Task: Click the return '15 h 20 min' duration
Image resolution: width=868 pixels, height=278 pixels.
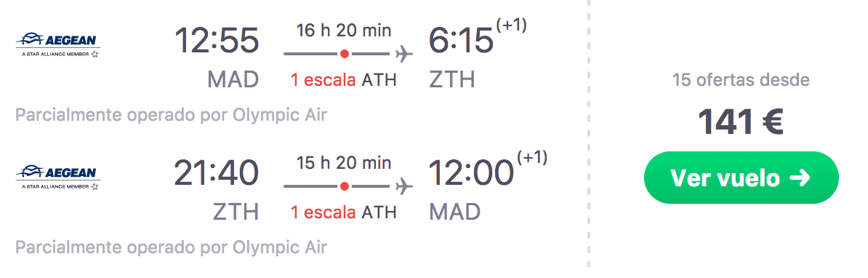Action: point(344,162)
